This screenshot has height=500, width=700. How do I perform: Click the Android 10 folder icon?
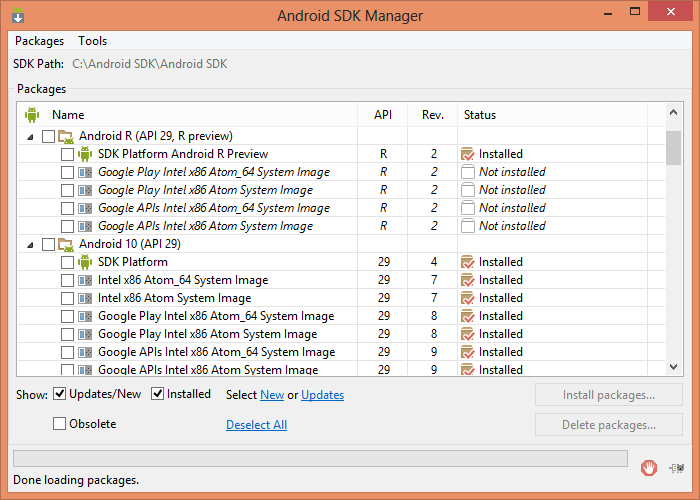pyautogui.click(x=66, y=244)
